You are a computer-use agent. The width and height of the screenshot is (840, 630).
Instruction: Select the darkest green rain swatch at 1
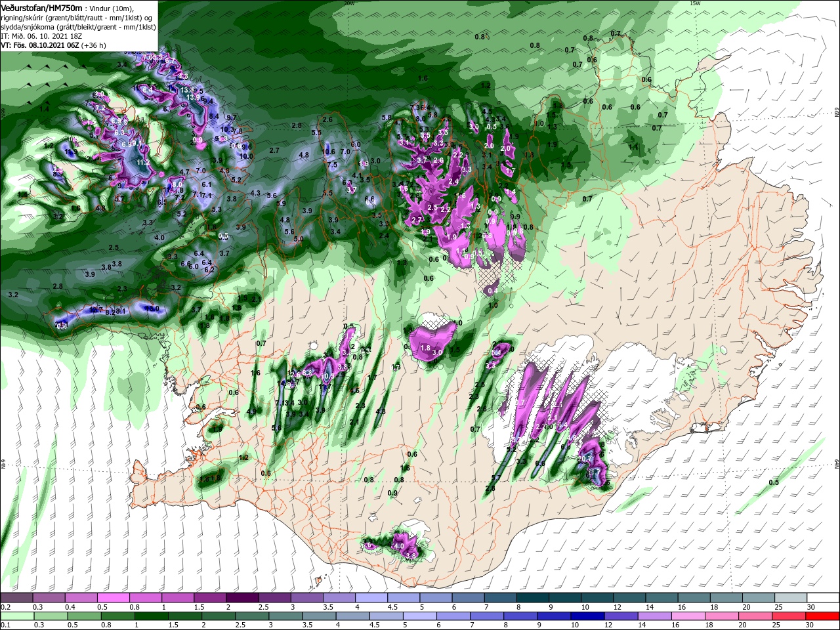151,616
